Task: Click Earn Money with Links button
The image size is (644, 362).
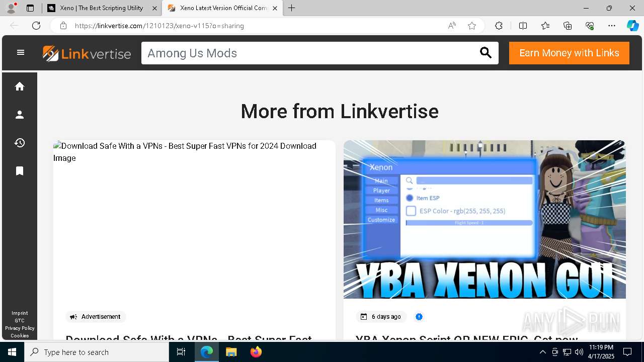Action: click(569, 53)
